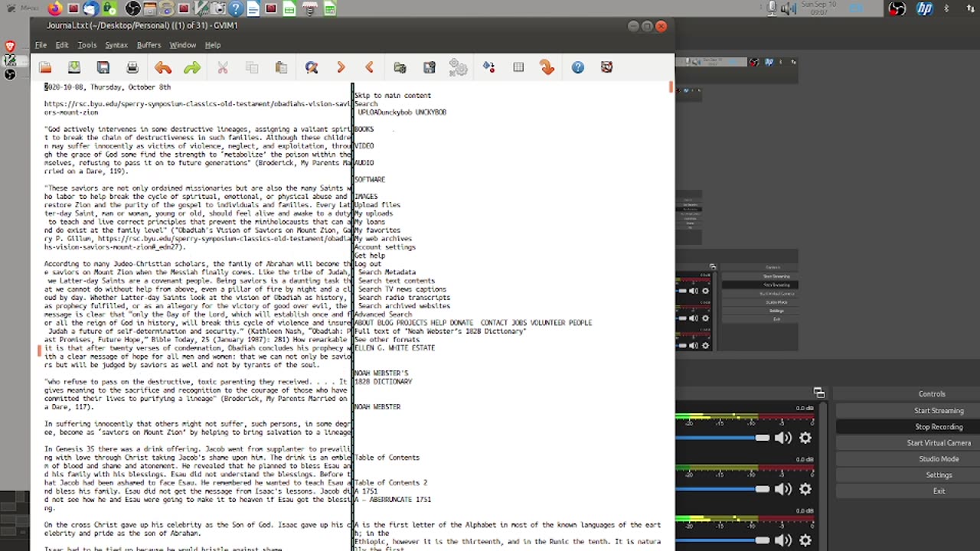Click the Cut scissors icon
This screenshot has width=980, height=551.
point(223,67)
